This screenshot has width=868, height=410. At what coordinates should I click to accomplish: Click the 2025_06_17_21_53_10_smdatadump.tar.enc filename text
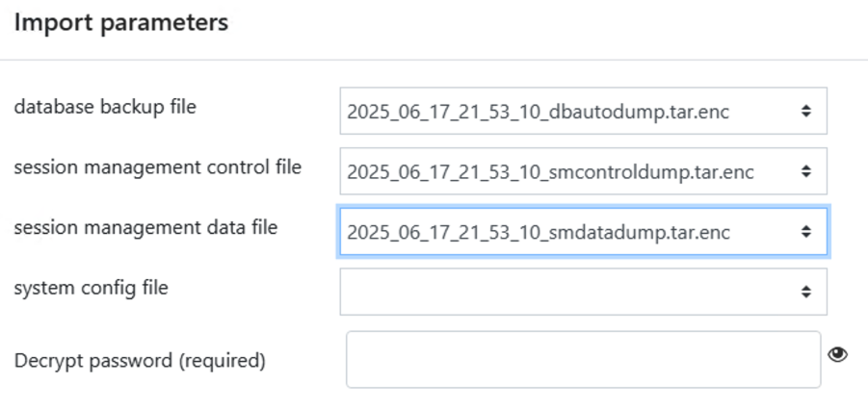tap(538, 232)
